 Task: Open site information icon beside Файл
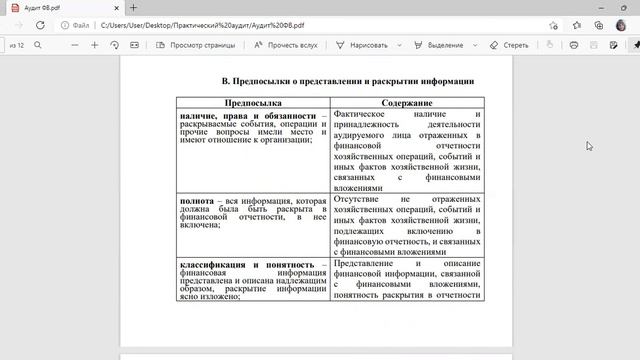pyautogui.click(x=65, y=25)
